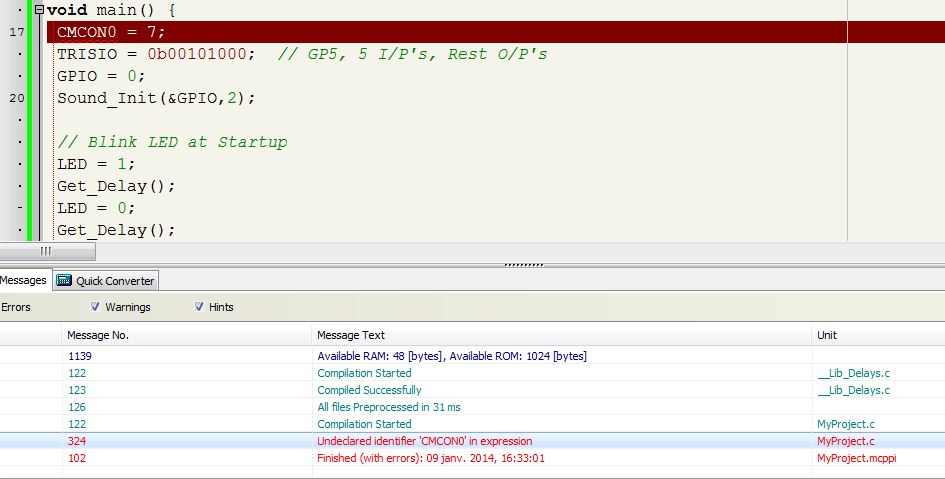
Task: Select the Undeclared identifier 'CMCON0' error row
Action: point(424,441)
